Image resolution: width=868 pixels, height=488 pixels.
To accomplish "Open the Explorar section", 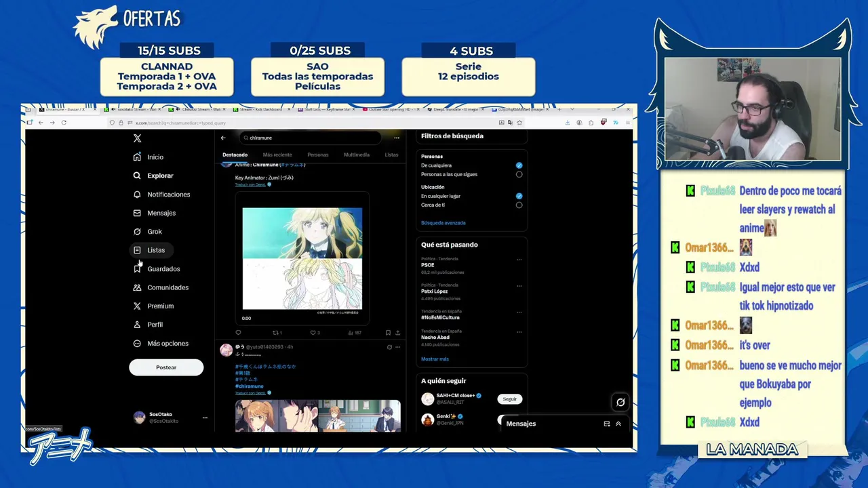I will click(x=153, y=176).
